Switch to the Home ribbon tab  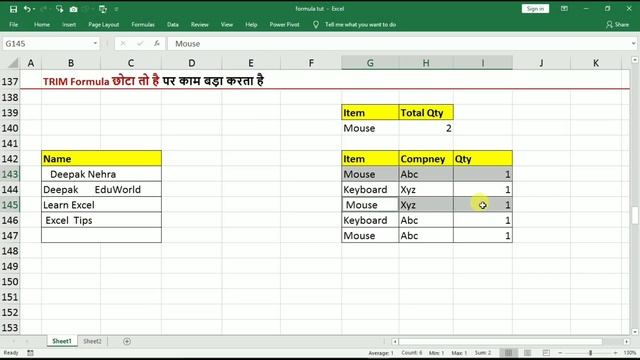[x=42, y=24]
